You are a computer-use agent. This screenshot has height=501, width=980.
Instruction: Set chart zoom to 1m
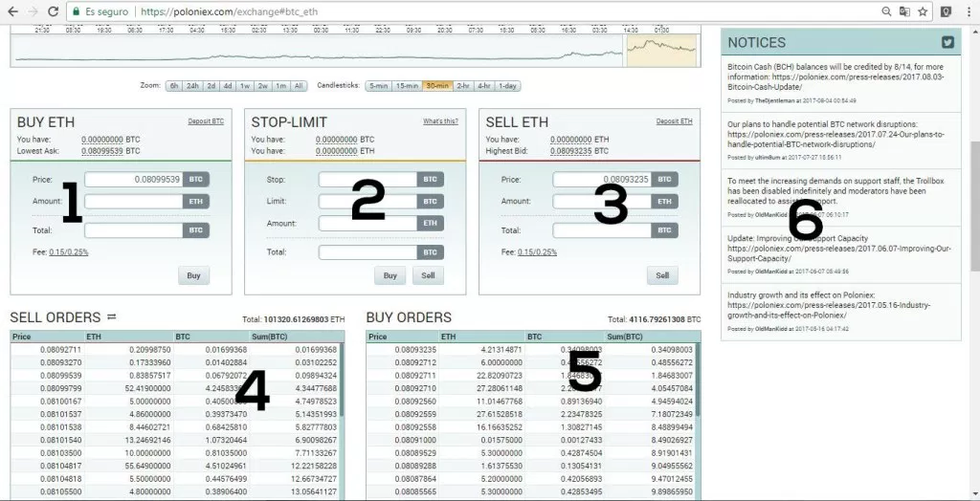(x=280, y=86)
